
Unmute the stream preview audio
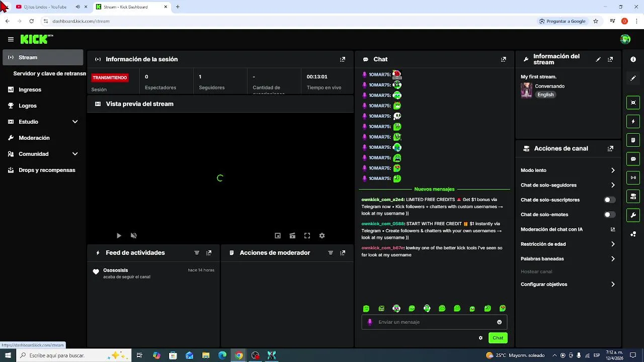[134, 235]
